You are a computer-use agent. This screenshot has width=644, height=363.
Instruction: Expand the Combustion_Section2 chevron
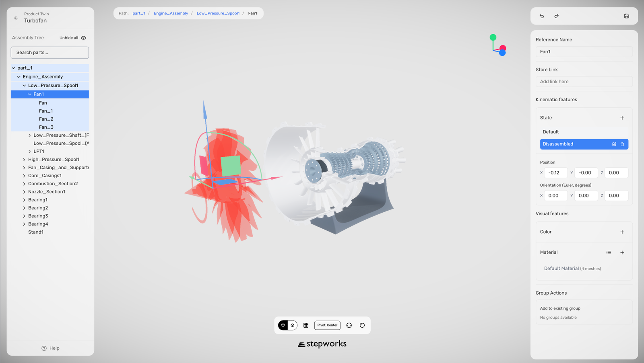[24, 184]
